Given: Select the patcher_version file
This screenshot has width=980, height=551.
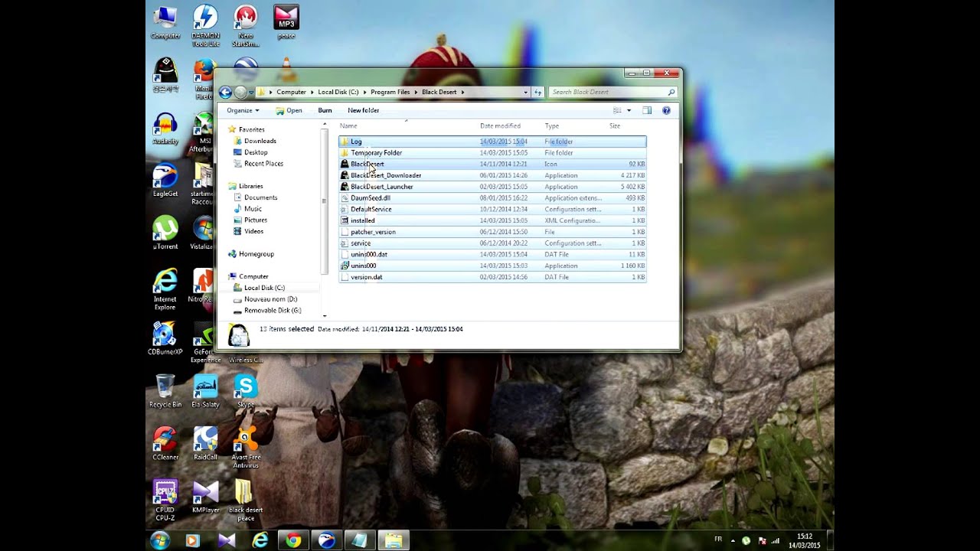Looking at the screenshot, I should (x=492, y=232).
